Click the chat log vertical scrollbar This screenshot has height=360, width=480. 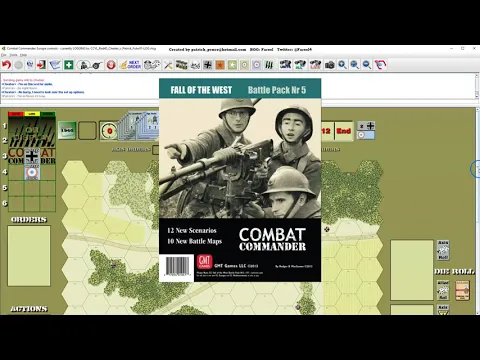coord(477,86)
